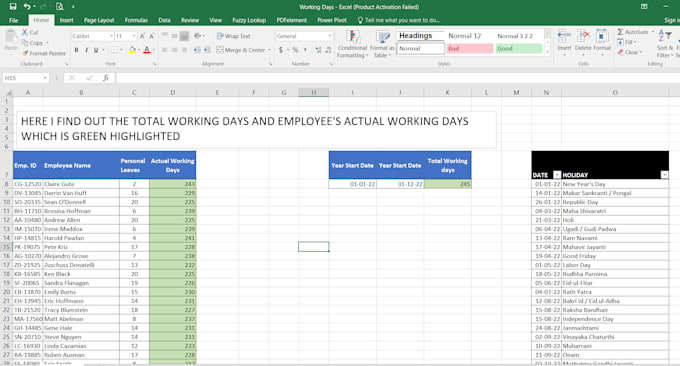Screen dimensions: 680x366
Task: Click the Font Color red A swatch
Action: 147,50
